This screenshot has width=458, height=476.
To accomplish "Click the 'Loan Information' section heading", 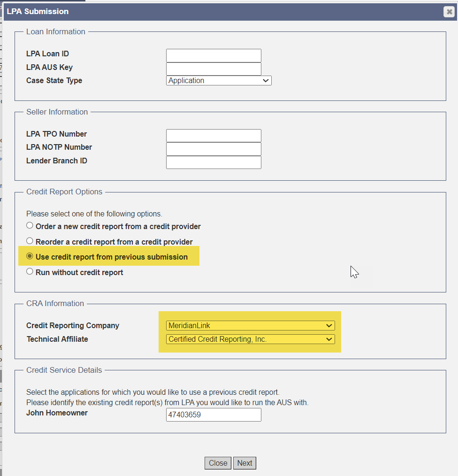I will 56,31.
